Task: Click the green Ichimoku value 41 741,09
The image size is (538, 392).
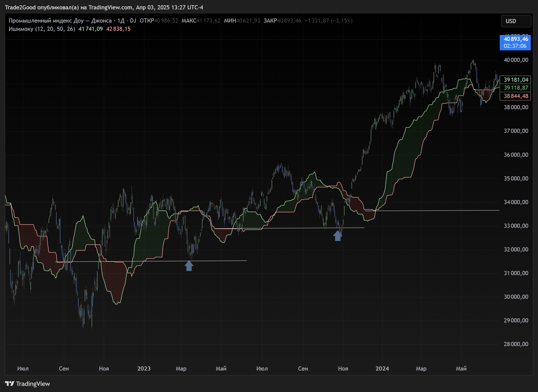Action: coord(91,29)
